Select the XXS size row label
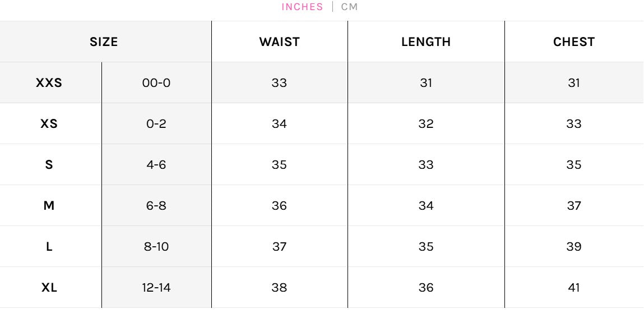Viewport: 644px width, 327px height. 49,83
